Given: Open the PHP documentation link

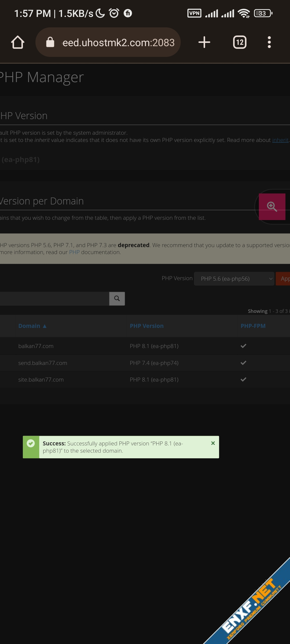Looking at the screenshot, I should (x=74, y=252).
